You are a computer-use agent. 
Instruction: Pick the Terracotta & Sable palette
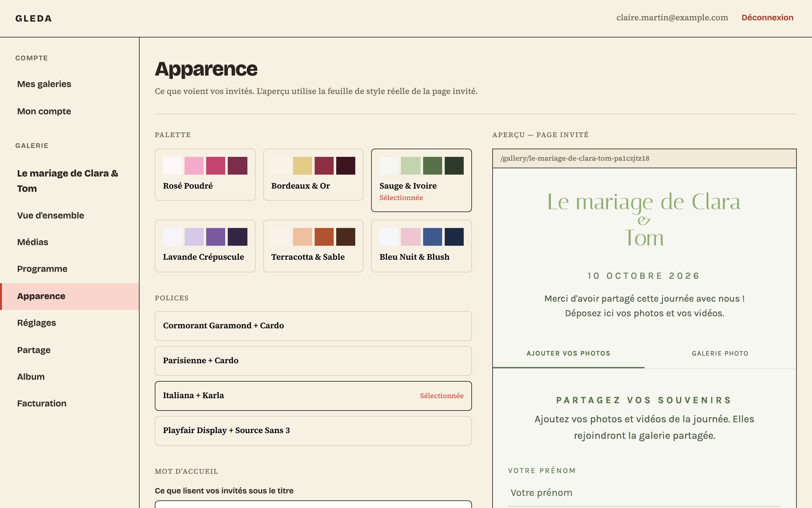tap(313, 246)
